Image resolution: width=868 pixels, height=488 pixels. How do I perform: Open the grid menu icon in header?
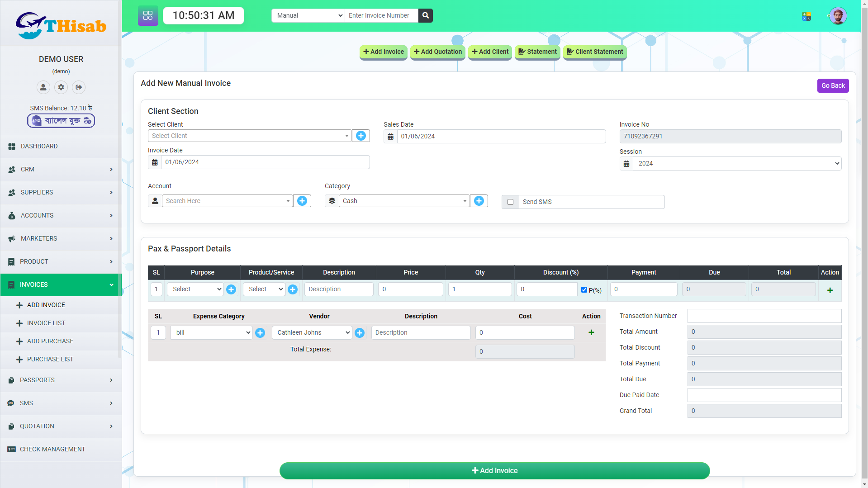click(148, 15)
